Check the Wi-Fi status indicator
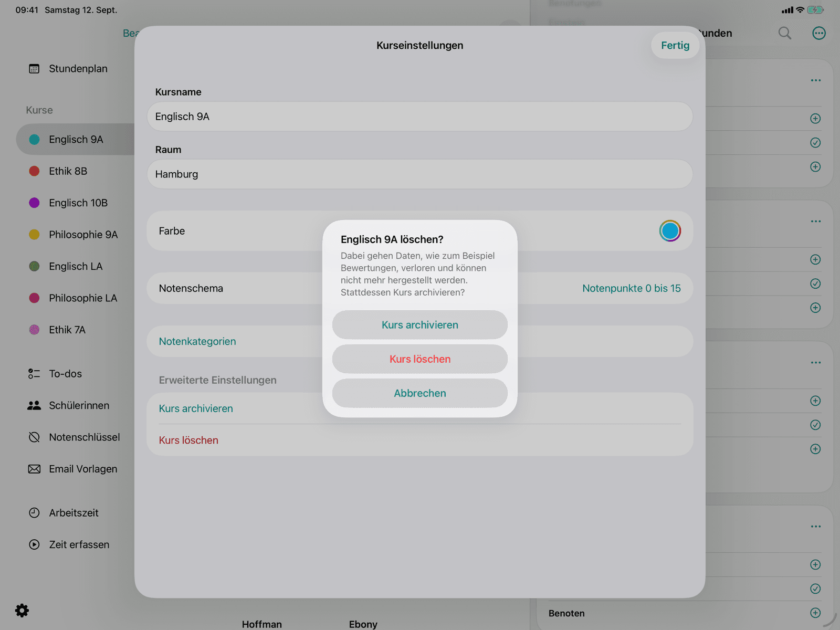Viewport: 840px width, 630px height. click(x=800, y=10)
